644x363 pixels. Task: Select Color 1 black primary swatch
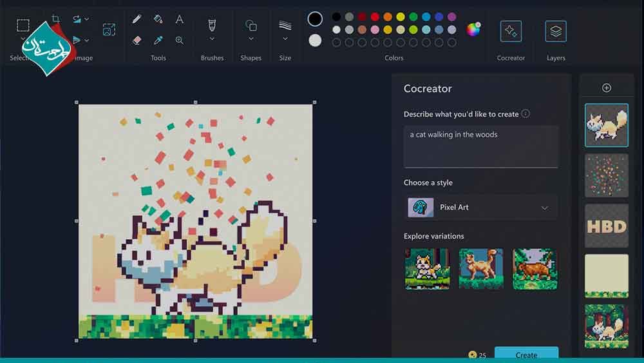(315, 19)
